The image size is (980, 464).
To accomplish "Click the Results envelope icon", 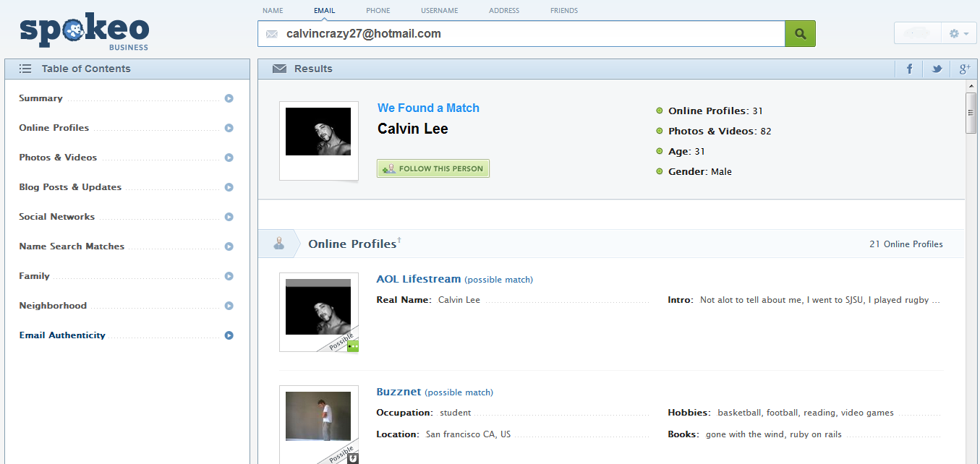I will pos(279,69).
